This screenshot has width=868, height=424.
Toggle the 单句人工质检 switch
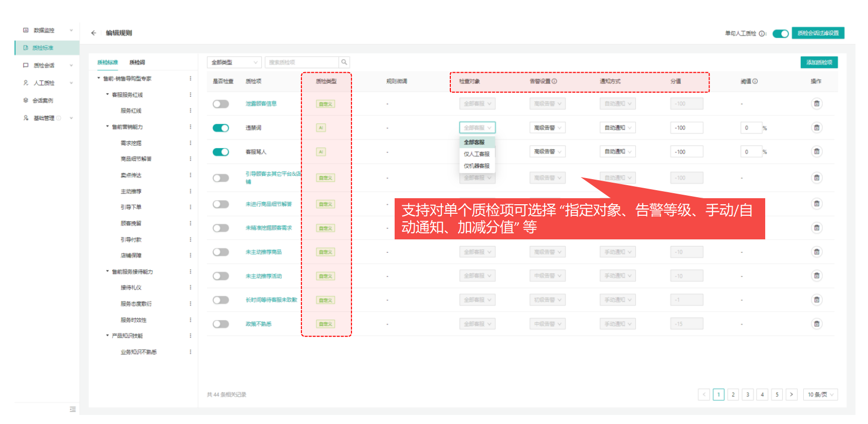tap(781, 34)
